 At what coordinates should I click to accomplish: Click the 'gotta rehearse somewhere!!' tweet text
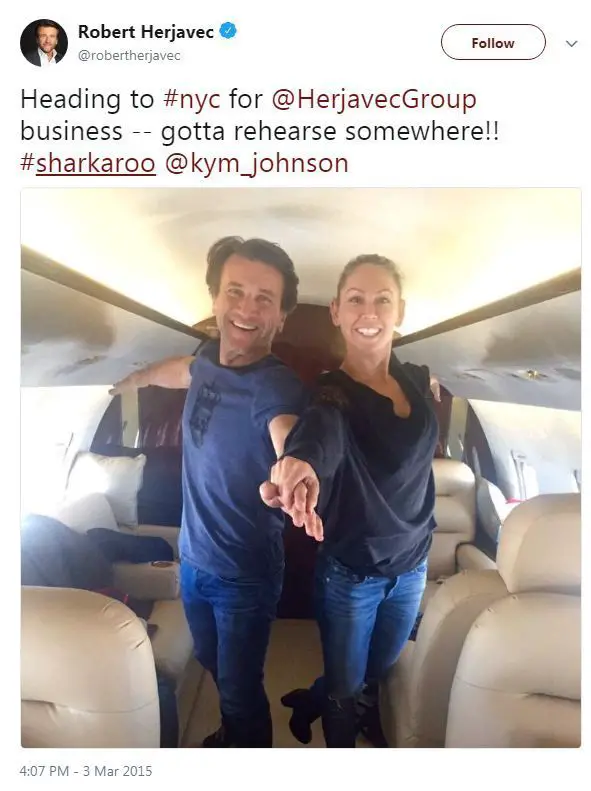point(330,132)
